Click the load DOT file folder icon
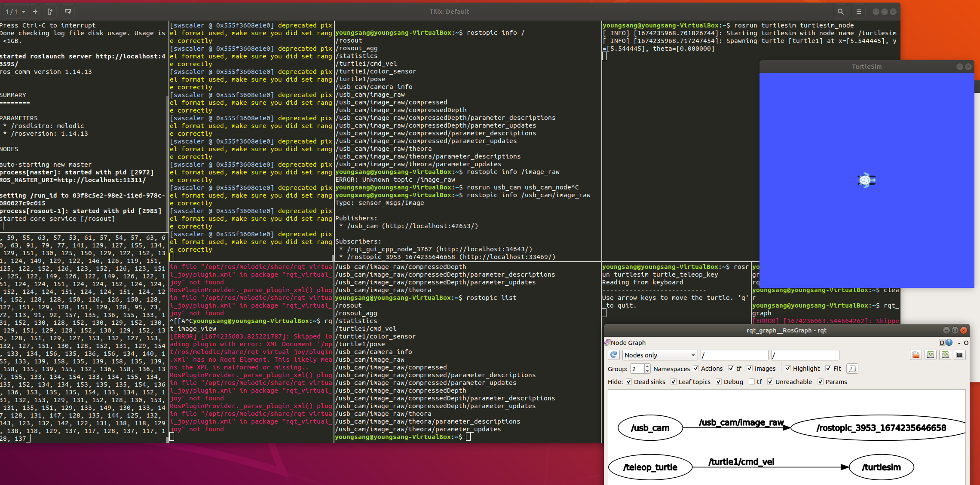The width and height of the screenshot is (980, 485). click(916, 355)
